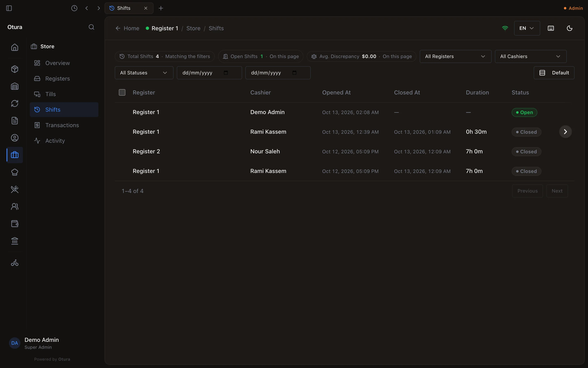Screen dimensions: 588x368
Task: Check the select-all checkbox in table header
Action: coord(122,92)
